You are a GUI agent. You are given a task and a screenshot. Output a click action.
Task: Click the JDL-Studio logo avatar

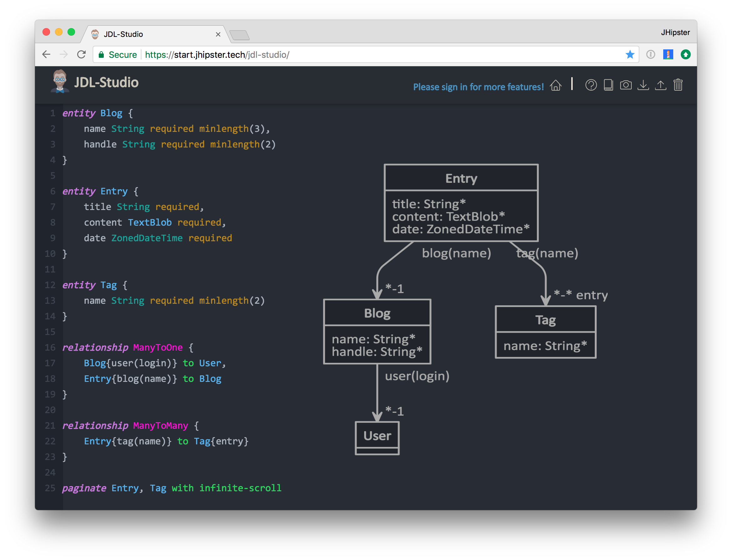point(60,81)
